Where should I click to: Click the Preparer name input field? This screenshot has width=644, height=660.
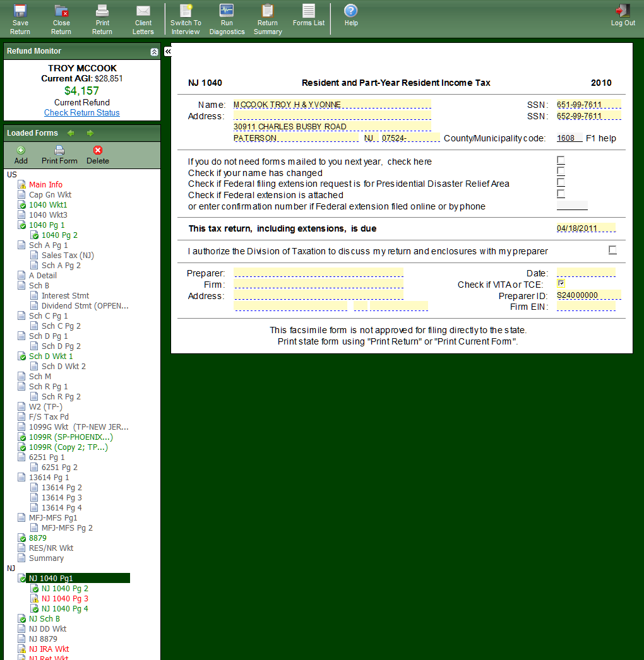pyautogui.click(x=318, y=273)
